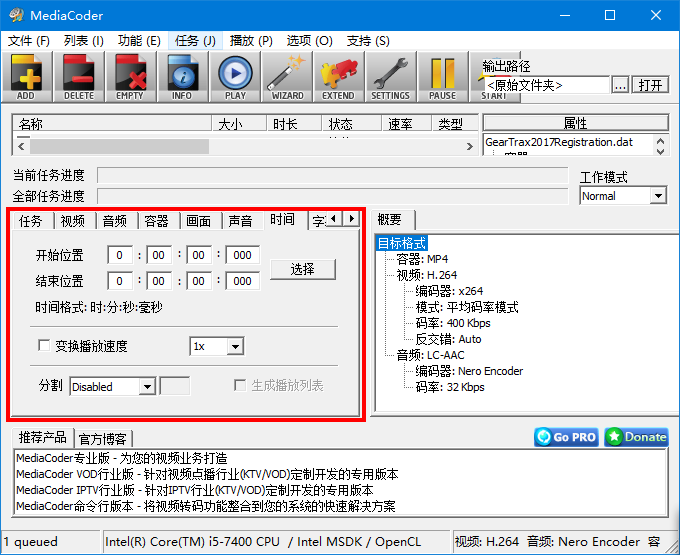Click the Donate button
The height and width of the screenshot is (555, 680).
[x=636, y=437]
